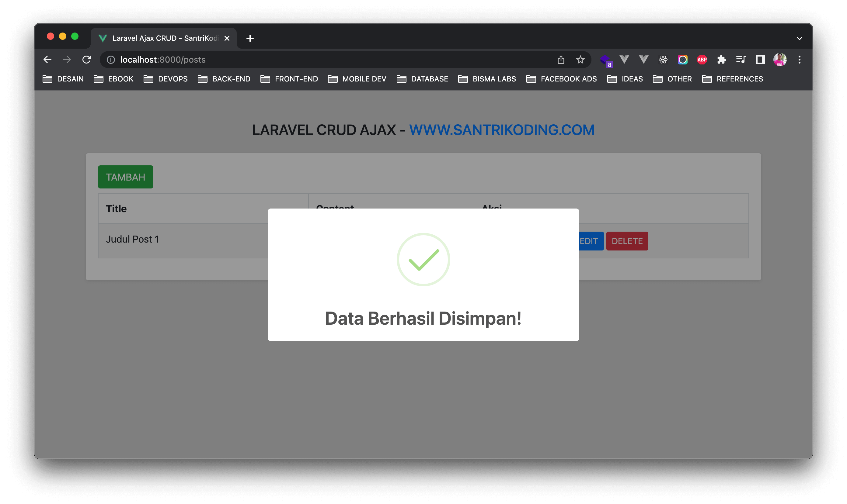Screen dimensions: 847x504
Task: Open the Extensions puzzle icon
Action: [x=721, y=60]
